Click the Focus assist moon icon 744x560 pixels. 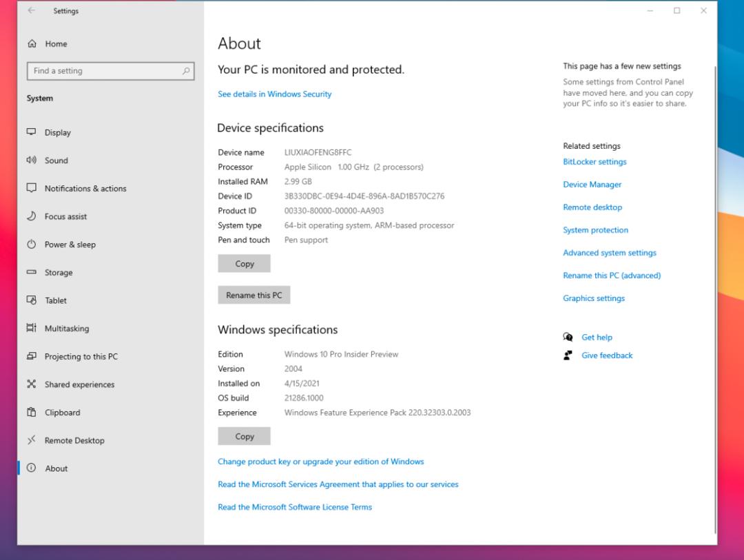pos(31,216)
